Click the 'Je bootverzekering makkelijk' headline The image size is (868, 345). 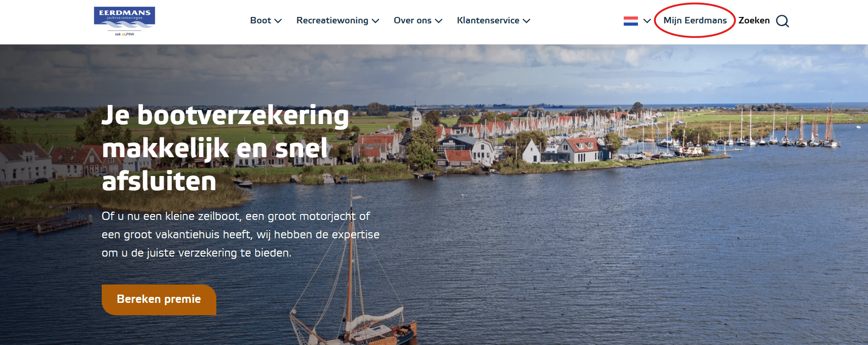coord(225,148)
